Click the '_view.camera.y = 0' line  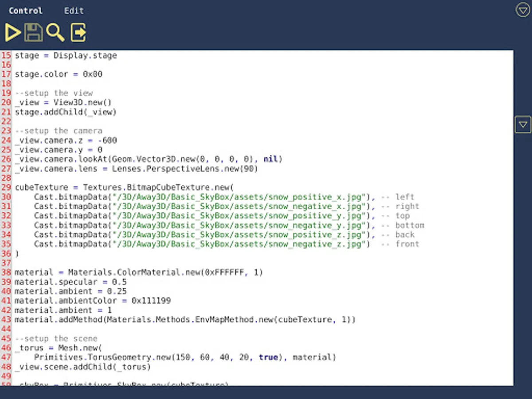[x=59, y=150]
